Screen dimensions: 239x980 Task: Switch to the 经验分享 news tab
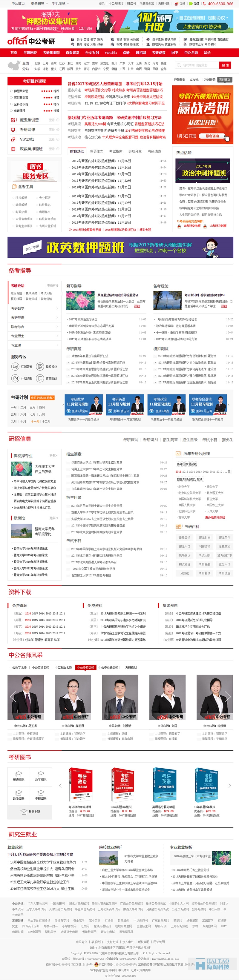coord(135,151)
